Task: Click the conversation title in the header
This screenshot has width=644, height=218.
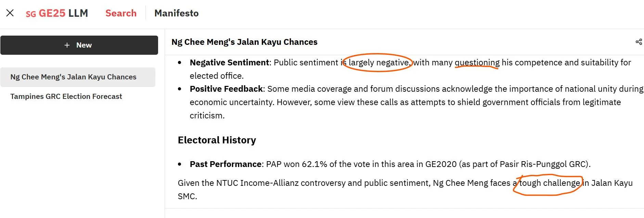Action: (244, 42)
